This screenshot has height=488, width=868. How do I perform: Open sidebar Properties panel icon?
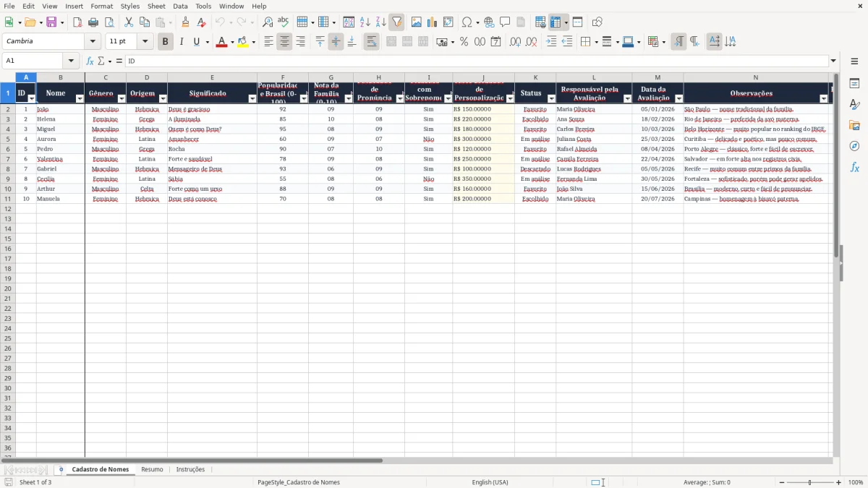[854, 83]
